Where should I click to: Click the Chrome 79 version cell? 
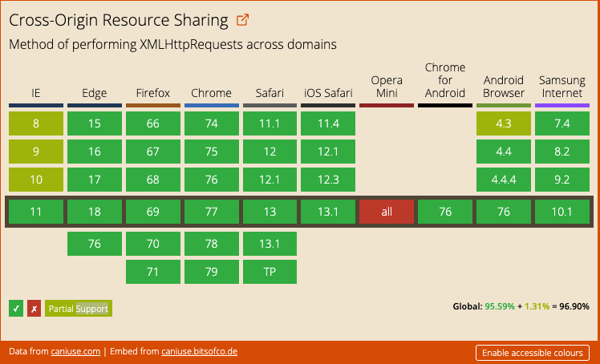(x=211, y=272)
